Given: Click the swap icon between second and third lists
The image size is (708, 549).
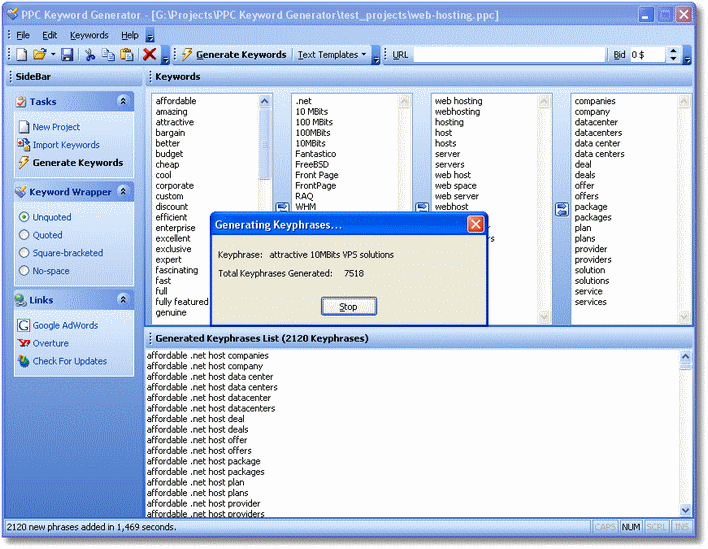Looking at the screenshot, I should coord(422,207).
